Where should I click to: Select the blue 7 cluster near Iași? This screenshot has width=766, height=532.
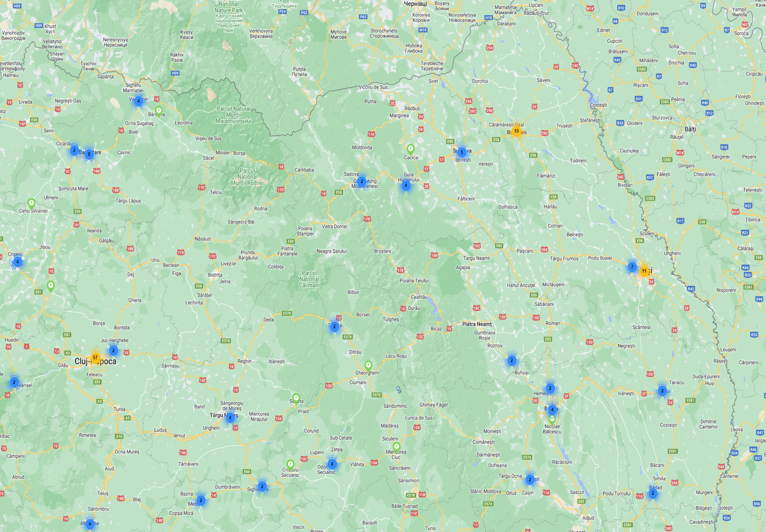click(x=631, y=267)
